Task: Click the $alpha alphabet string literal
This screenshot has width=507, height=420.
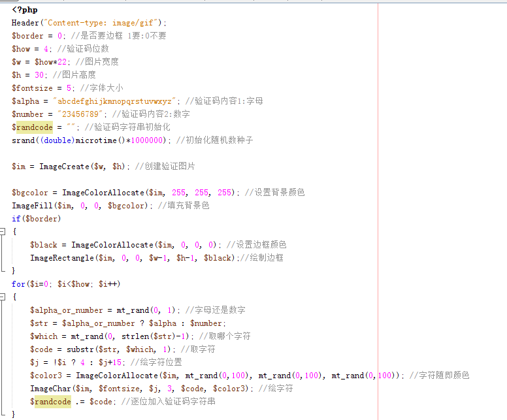Action: tap(114, 101)
